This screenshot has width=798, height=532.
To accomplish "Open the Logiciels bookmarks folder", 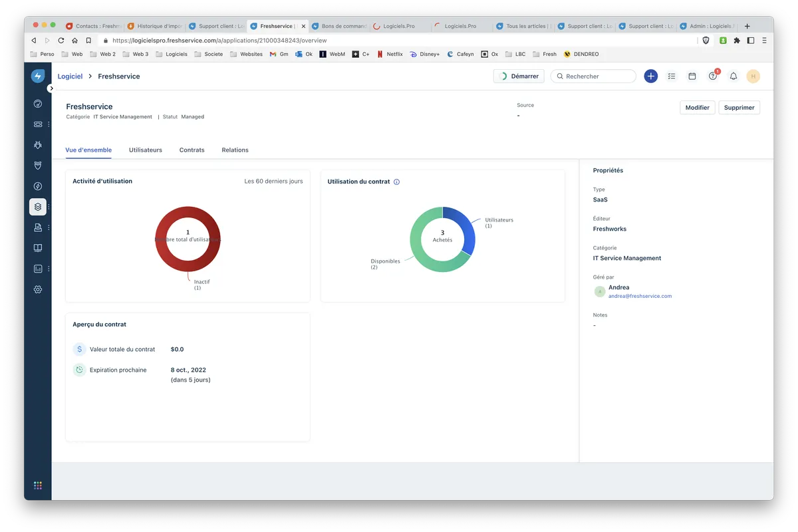I will point(172,54).
